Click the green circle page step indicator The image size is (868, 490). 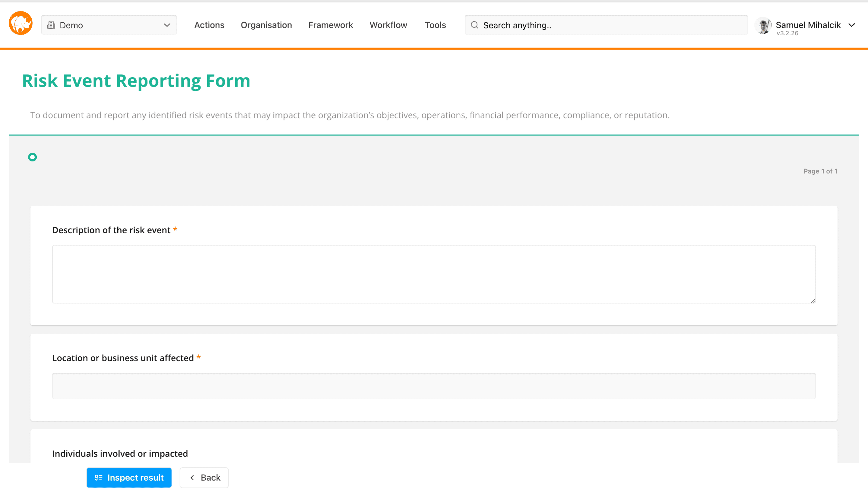32,157
